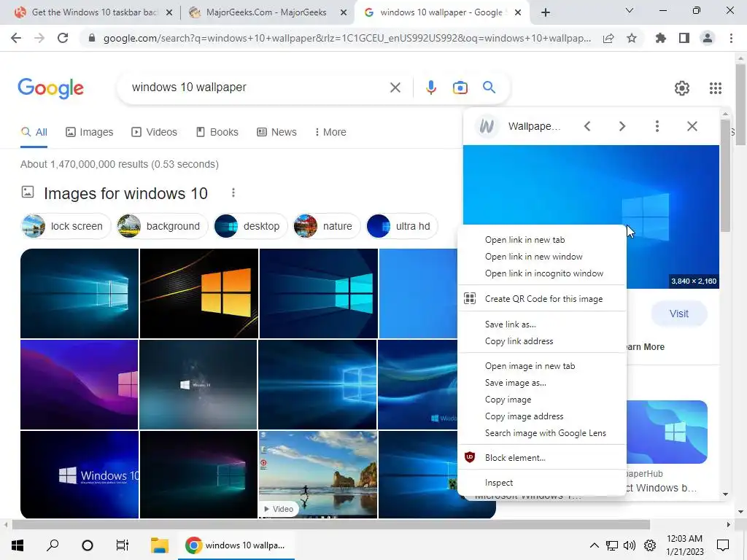Viewport: 747px width, 560px height.
Task: Select Open link in incognito window
Action: click(x=542, y=273)
